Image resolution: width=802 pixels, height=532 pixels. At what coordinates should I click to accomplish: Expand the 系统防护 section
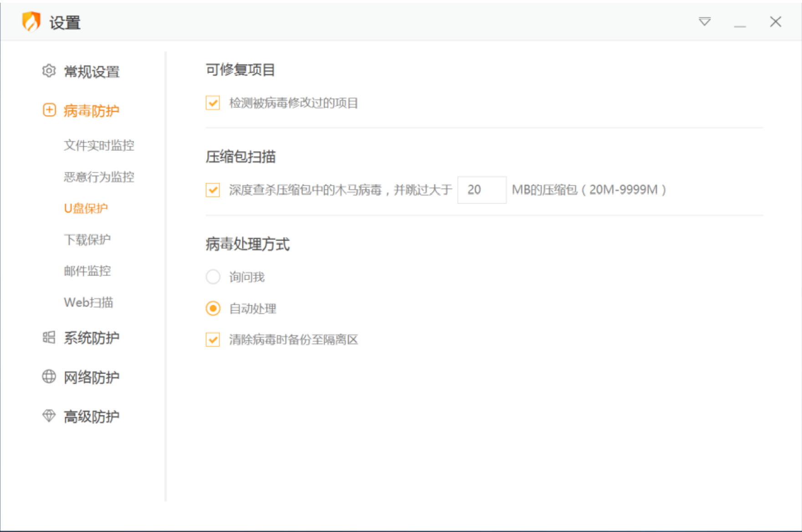91,338
